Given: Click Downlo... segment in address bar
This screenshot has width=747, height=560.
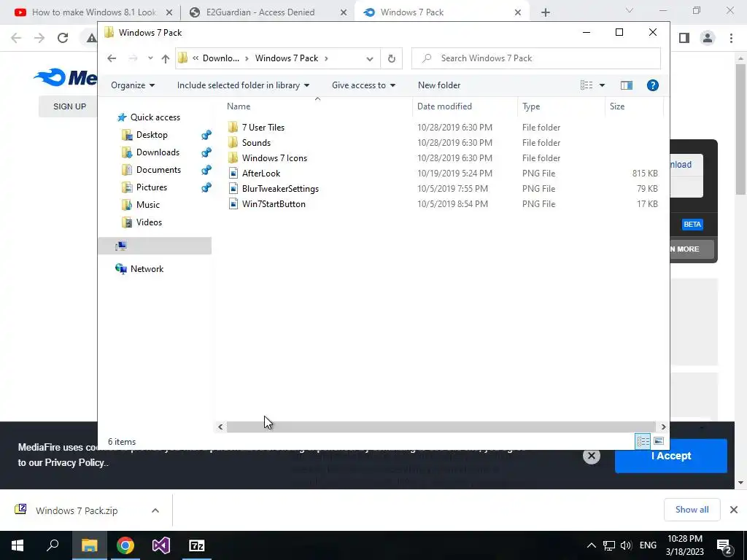Looking at the screenshot, I should coord(220,58).
